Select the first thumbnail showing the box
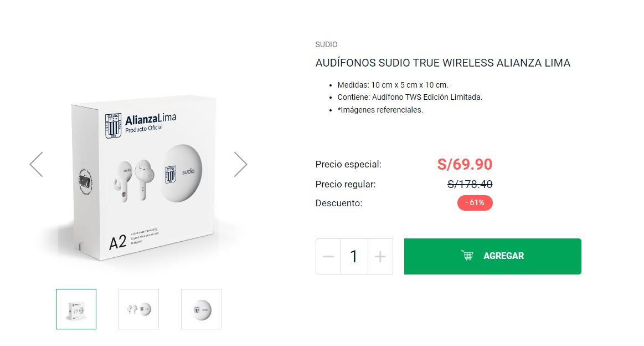 click(76, 309)
